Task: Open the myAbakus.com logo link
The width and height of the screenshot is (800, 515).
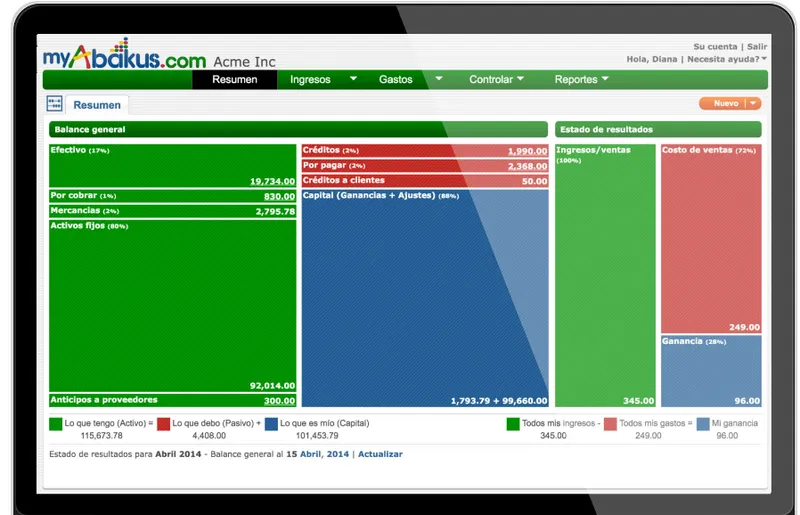Action: tap(124, 55)
